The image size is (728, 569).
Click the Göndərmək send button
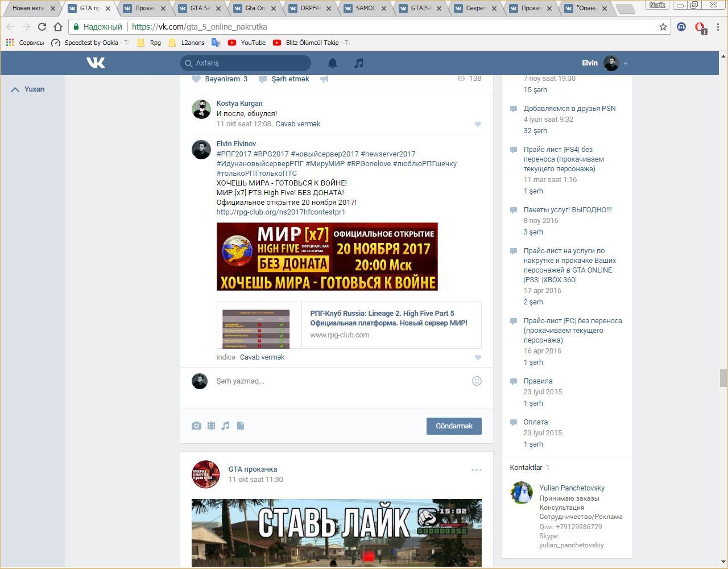click(x=454, y=426)
